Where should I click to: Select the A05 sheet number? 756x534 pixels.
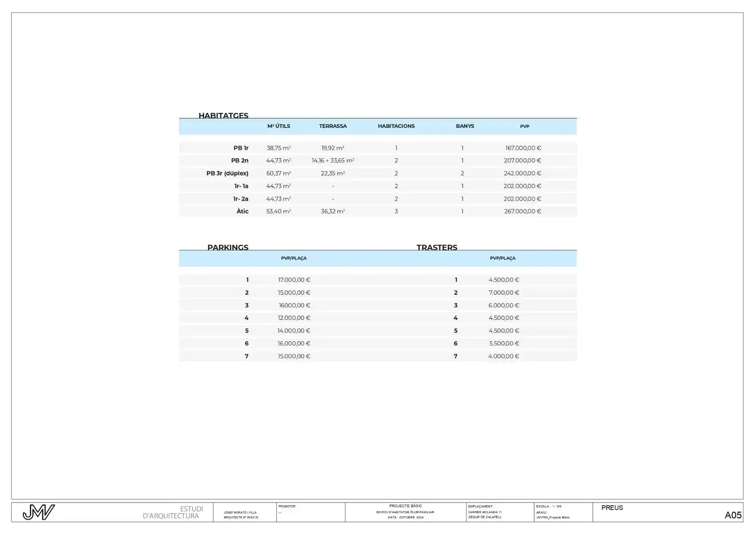(733, 515)
